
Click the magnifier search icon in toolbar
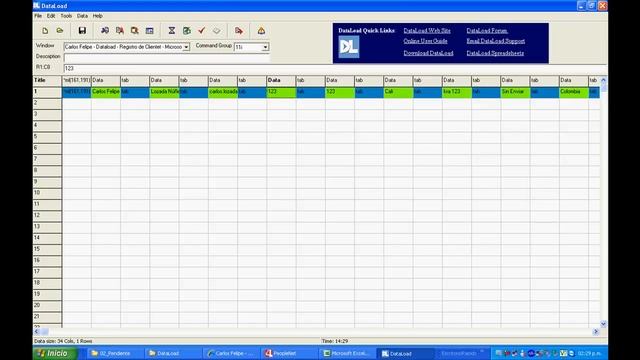click(134, 31)
